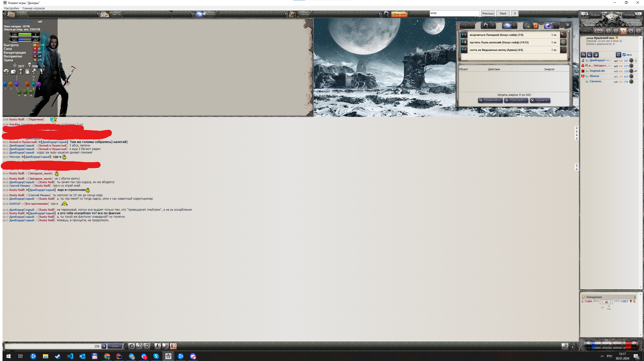
Task: Open info for player Sheese
Action: pyautogui.click(x=631, y=76)
